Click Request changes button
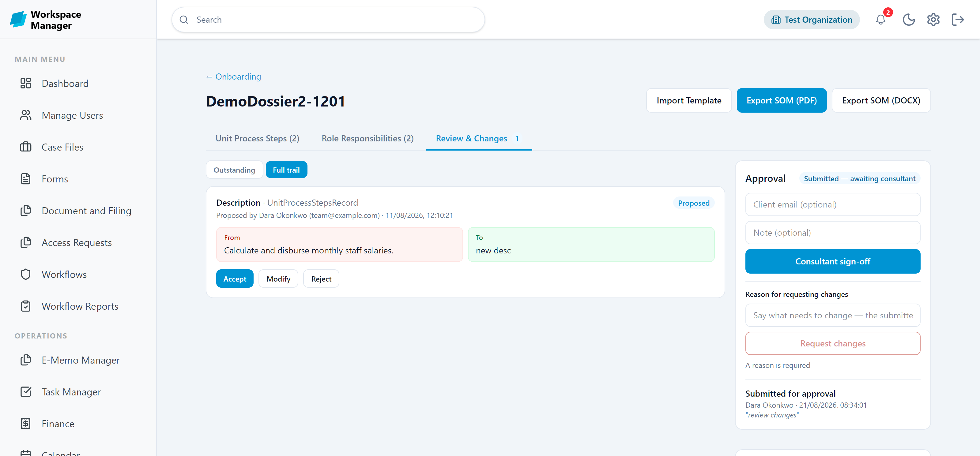This screenshot has height=456, width=980. tap(832, 343)
